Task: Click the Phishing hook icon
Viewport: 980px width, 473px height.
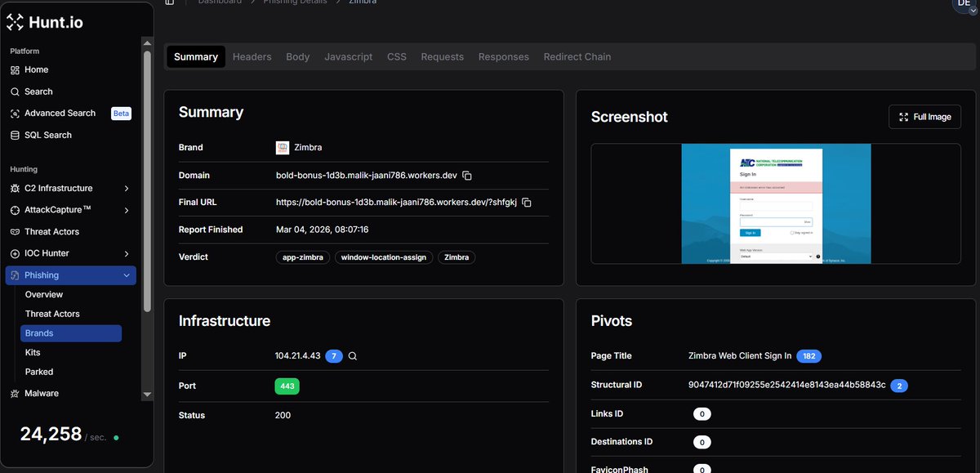Action: coord(15,275)
